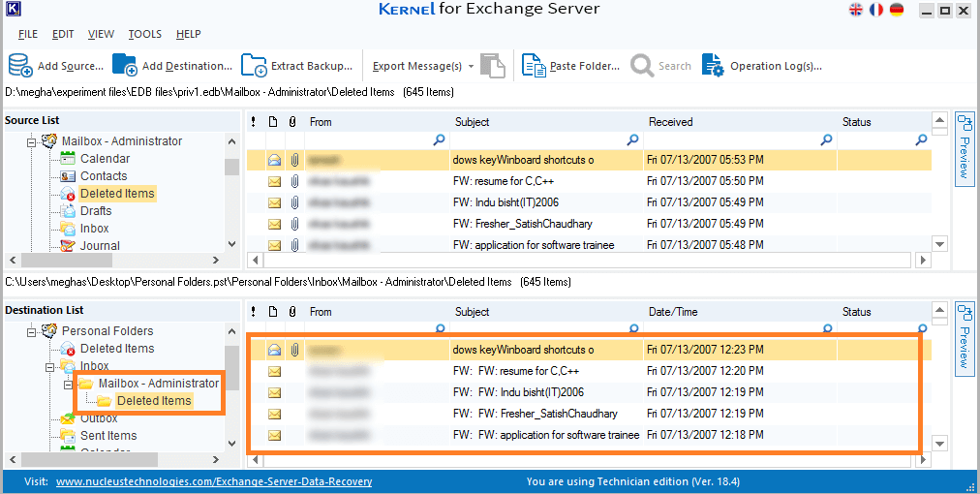Click the Add Destination folder icon
The height and width of the screenshot is (494, 980).
tap(124, 65)
